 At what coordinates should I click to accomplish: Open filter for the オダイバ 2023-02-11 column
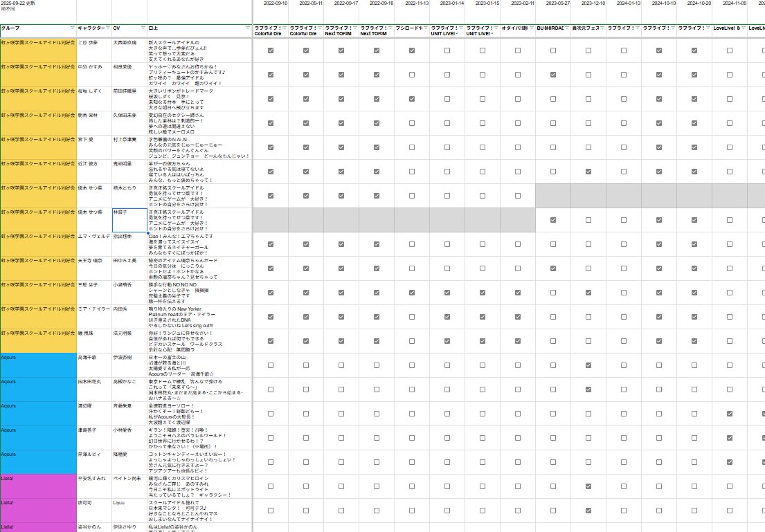coord(531,28)
